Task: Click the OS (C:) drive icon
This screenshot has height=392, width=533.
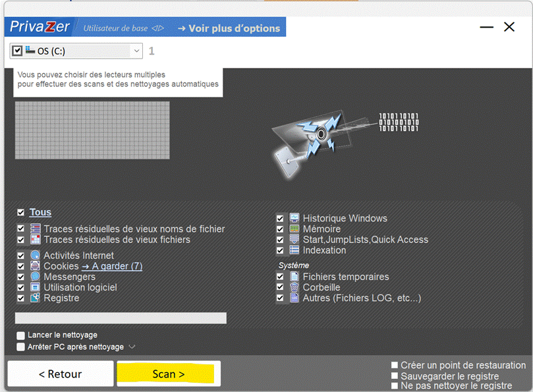Action: (x=30, y=50)
